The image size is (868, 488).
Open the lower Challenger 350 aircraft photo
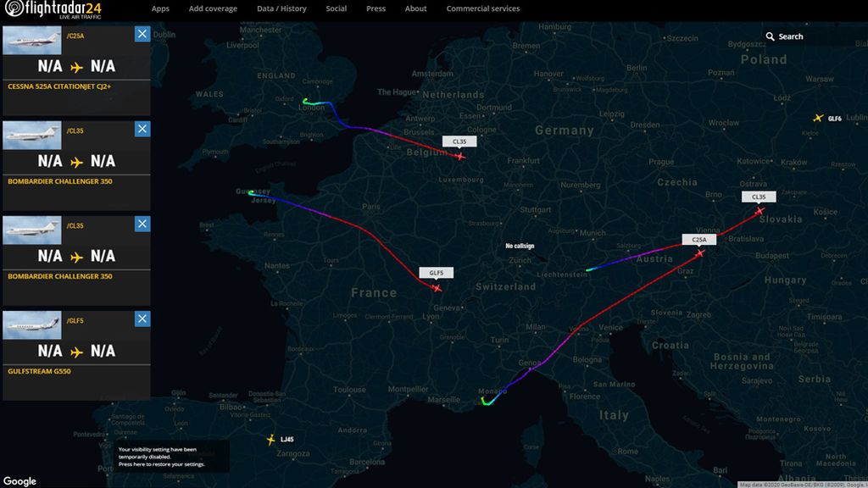click(x=32, y=230)
